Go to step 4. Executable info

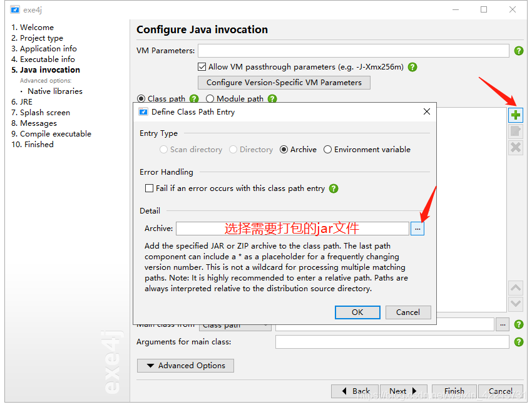coord(43,59)
